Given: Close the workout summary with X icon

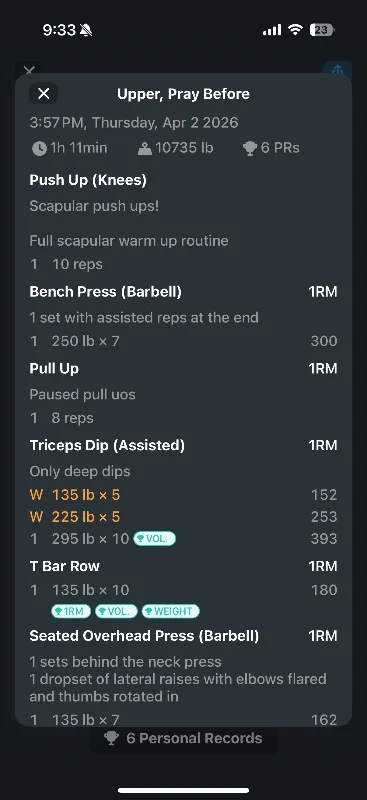Looking at the screenshot, I should [44, 93].
